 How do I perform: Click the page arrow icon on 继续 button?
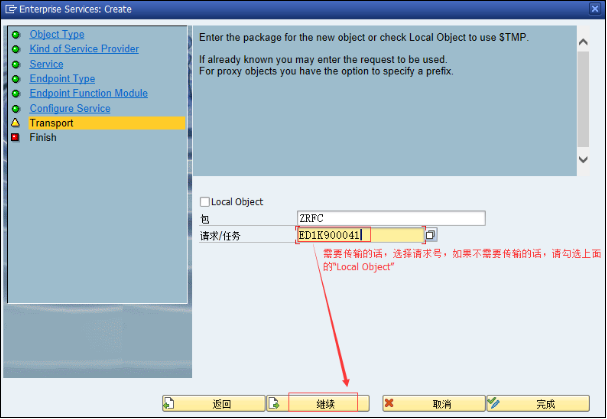274,404
